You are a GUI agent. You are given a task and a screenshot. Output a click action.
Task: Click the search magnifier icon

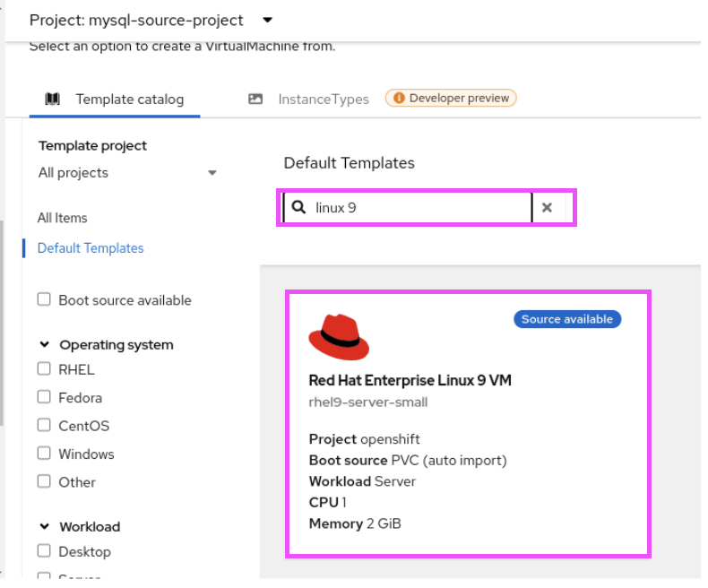(x=299, y=207)
